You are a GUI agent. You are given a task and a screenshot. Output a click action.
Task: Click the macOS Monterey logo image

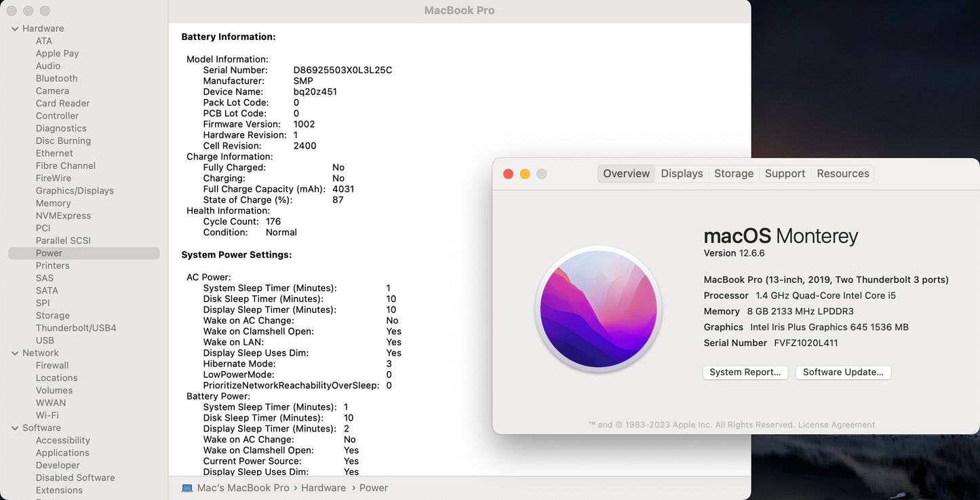[598, 309]
